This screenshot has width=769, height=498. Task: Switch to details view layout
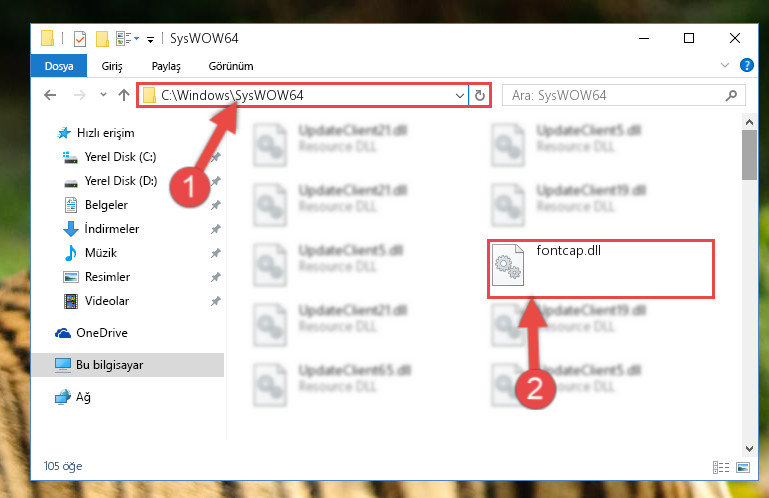(720, 467)
